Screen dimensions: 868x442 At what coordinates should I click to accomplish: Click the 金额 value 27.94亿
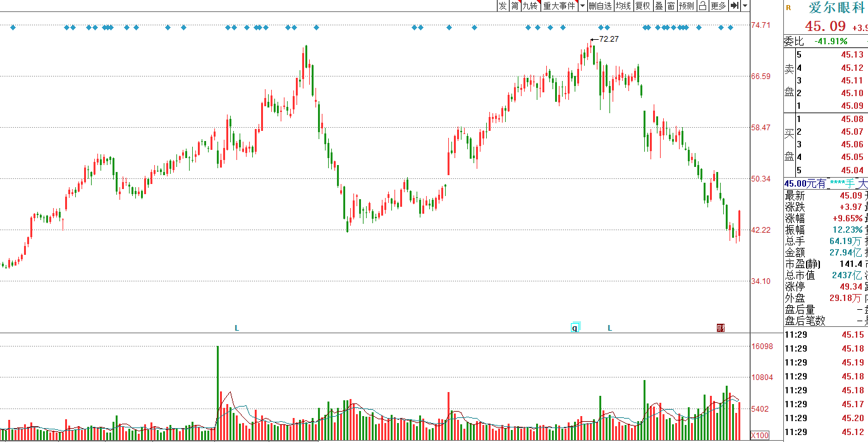click(847, 252)
